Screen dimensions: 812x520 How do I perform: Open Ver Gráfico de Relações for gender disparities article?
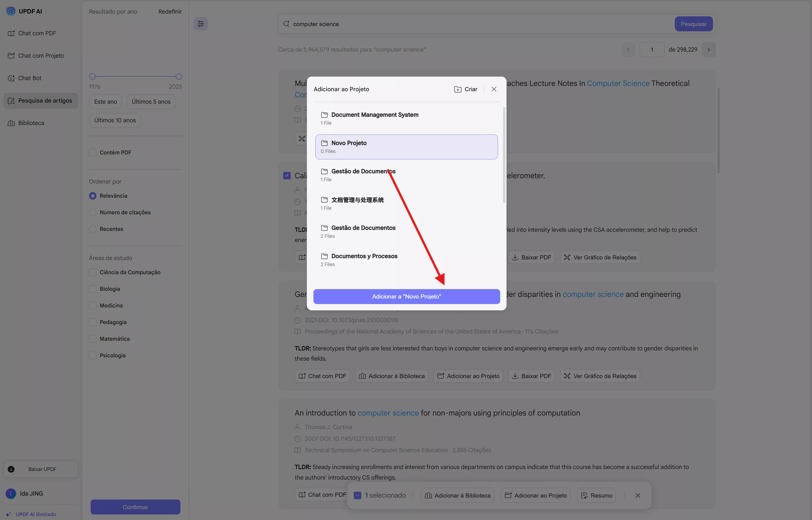pos(600,376)
